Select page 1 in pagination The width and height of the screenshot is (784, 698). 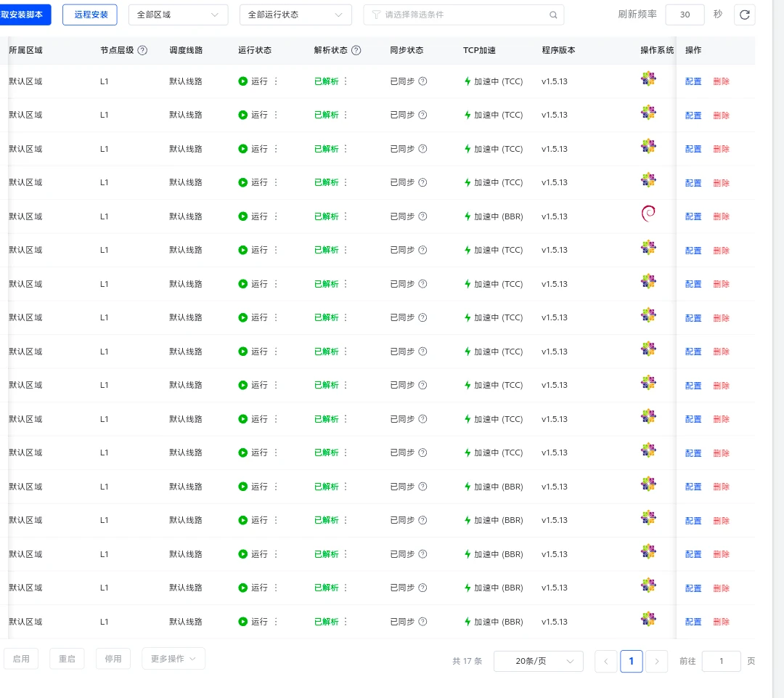point(631,661)
